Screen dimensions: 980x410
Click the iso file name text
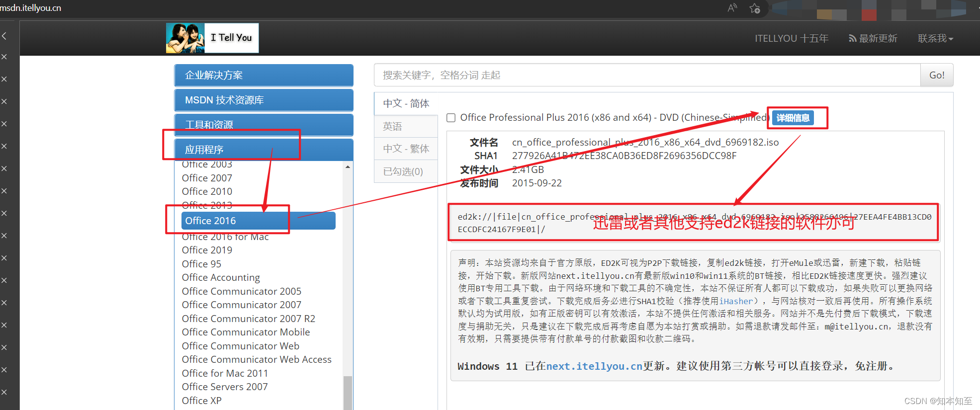pos(645,142)
